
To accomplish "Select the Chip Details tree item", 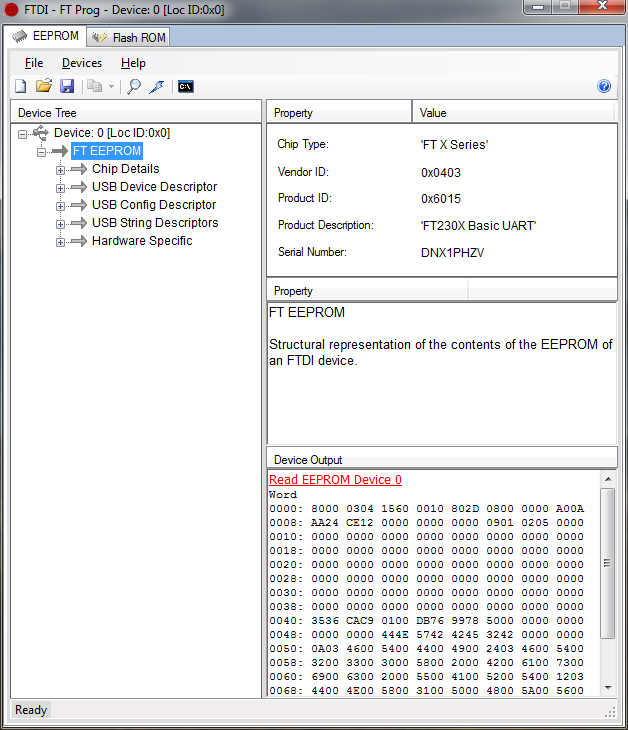I will click(x=125, y=169).
